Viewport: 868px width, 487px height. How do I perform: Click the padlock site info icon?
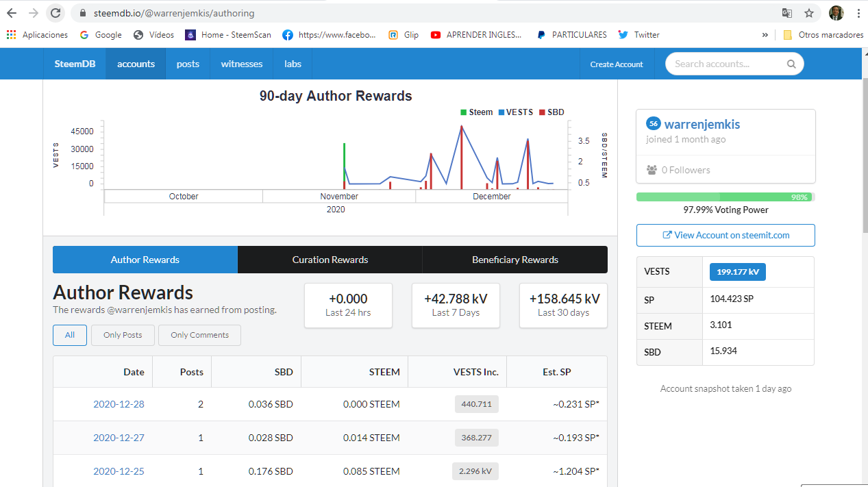[83, 13]
